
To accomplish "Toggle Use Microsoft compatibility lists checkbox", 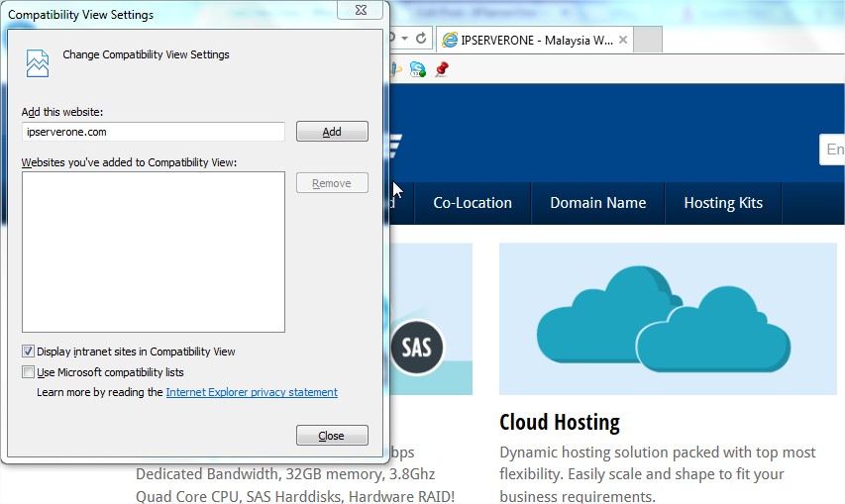I will pyautogui.click(x=28, y=372).
